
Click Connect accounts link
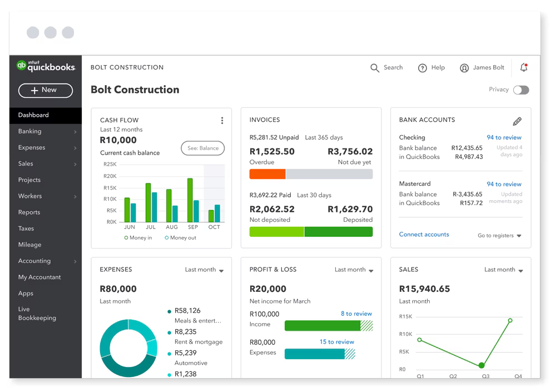(x=424, y=235)
